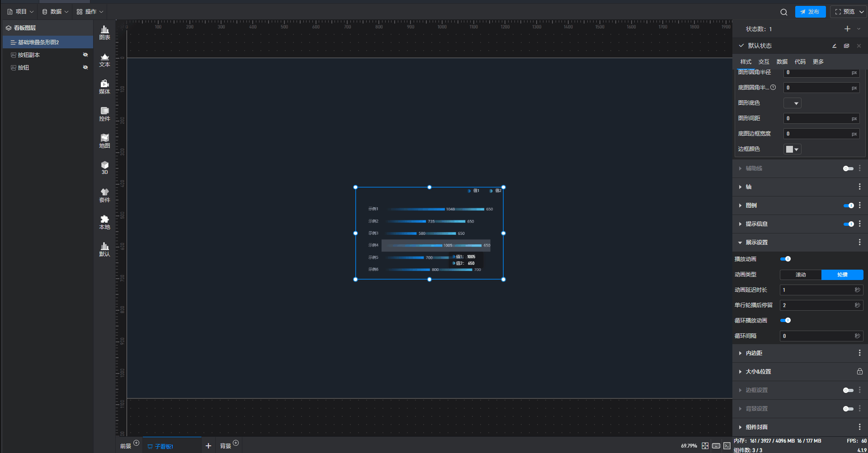Viewport: 868px width, 453px height.
Task: Click the search magnifier icon
Action: [x=783, y=12]
